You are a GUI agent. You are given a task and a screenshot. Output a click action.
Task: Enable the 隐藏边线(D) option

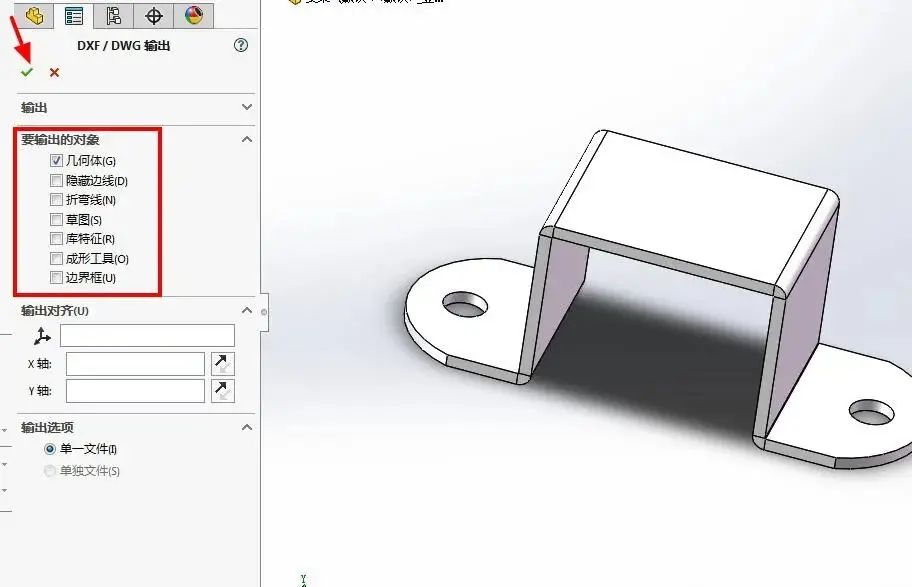click(x=57, y=180)
